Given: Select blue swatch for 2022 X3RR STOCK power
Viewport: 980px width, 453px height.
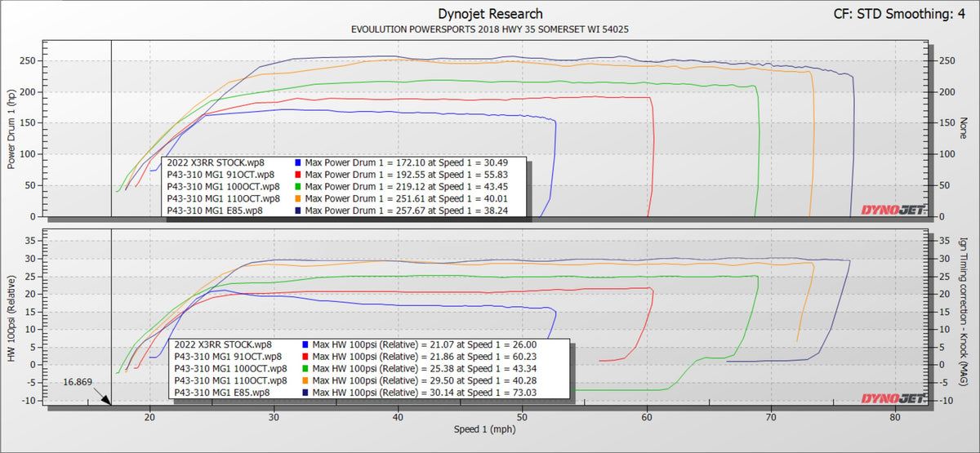Looking at the screenshot, I should [301, 162].
